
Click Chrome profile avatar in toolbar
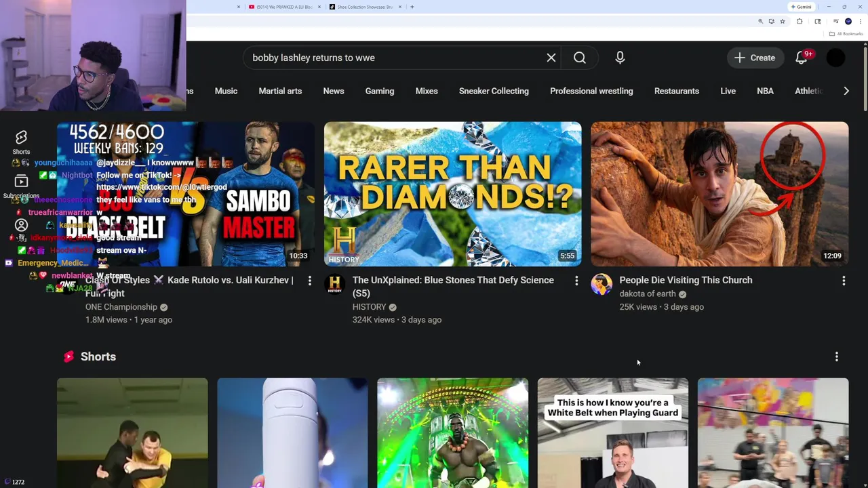click(848, 22)
